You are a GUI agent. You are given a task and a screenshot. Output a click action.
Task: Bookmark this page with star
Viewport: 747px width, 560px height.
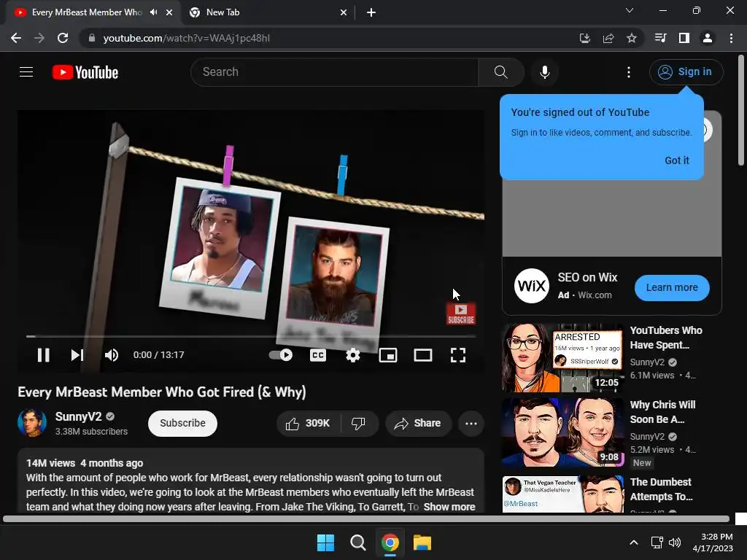[x=632, y=38]
